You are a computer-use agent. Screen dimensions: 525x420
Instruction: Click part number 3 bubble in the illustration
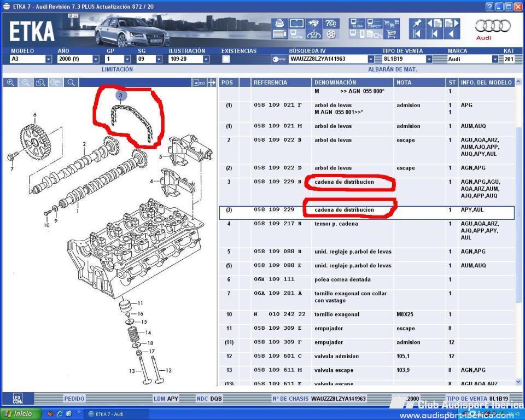click(120, 95)
